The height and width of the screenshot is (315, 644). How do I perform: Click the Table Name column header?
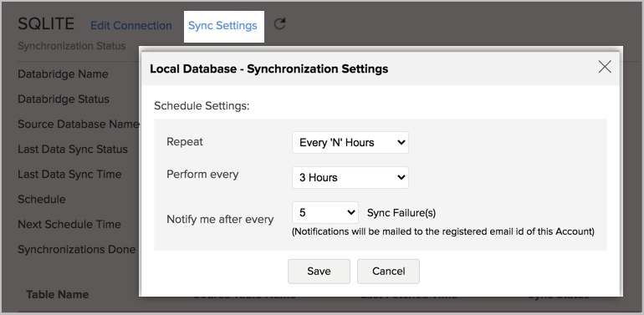58,294
